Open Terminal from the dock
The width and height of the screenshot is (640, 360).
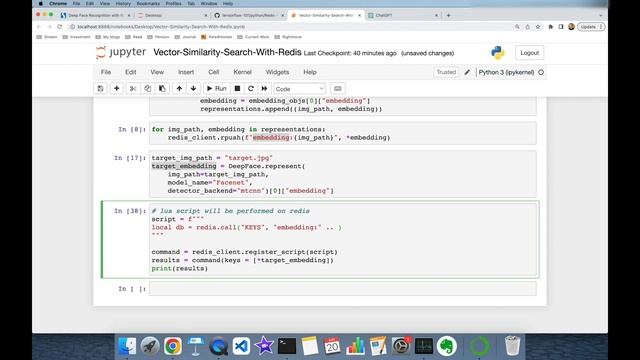pos(287,346)
